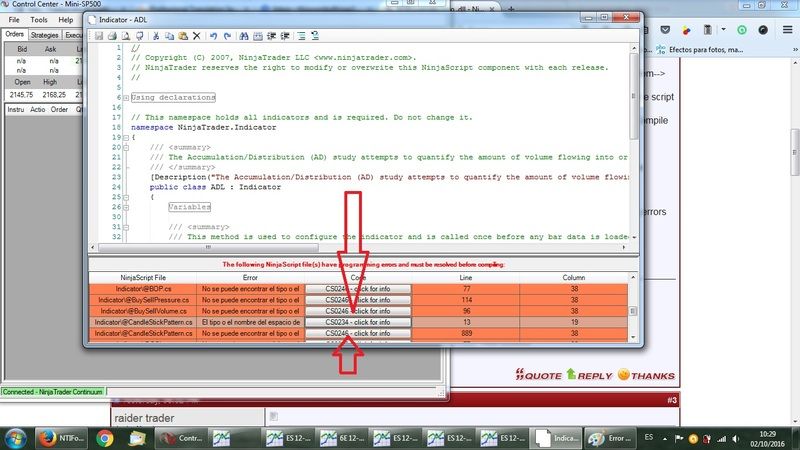The width and height of the screenshot is (800, 450).
Task: Switch to the Strategies tab
Action: (46, 34)
